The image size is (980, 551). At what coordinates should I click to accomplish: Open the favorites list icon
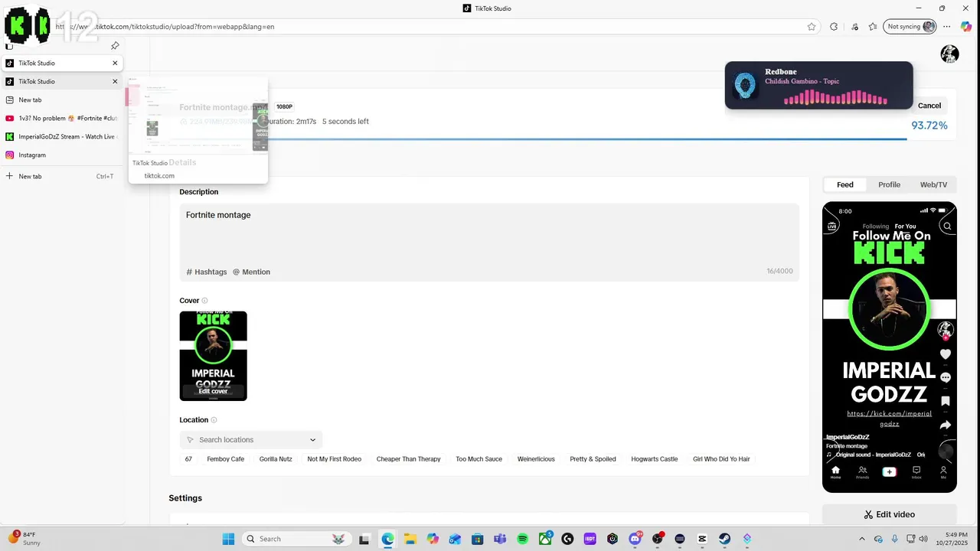click(x=873, y=27)
